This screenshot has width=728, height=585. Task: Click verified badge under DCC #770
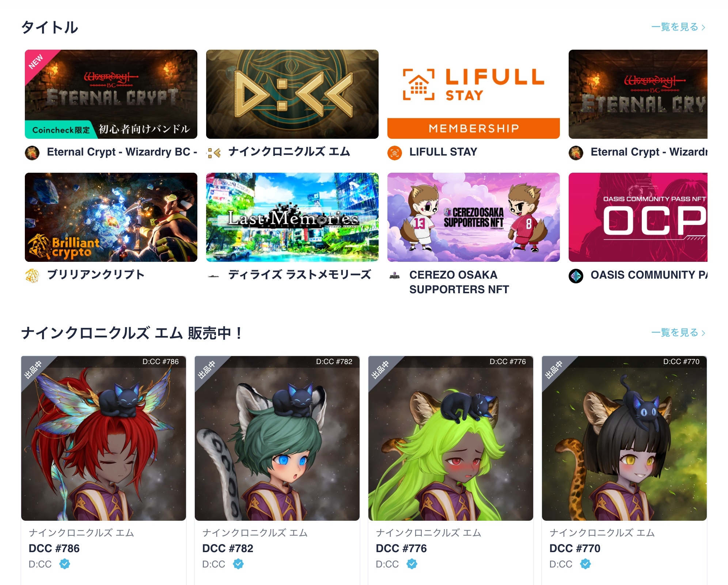coord(585,564)
